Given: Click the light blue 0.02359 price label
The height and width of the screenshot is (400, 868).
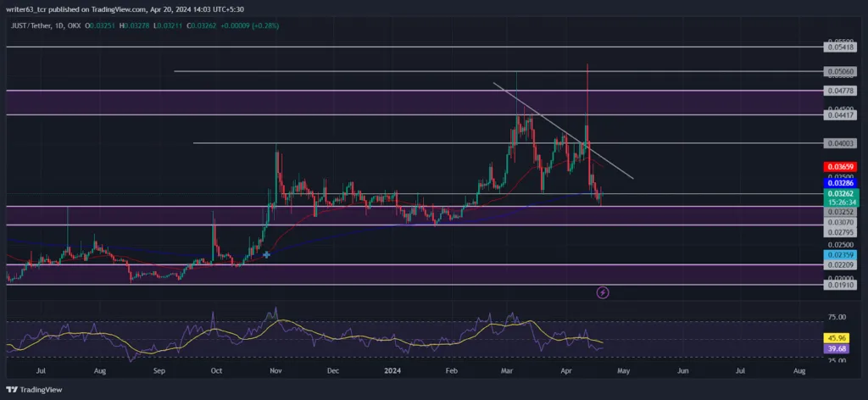Looking at the screenshot, I should pos(840,255).
